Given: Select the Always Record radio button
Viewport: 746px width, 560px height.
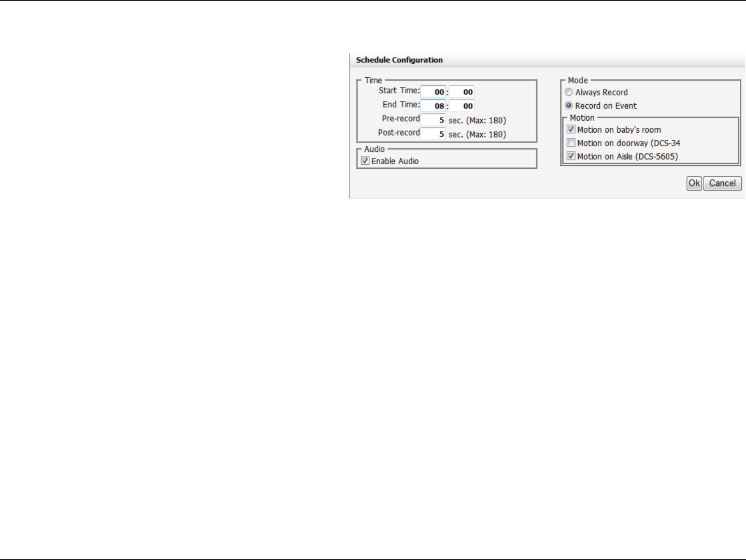Looking at the screenshot, I should click(569, 92).
